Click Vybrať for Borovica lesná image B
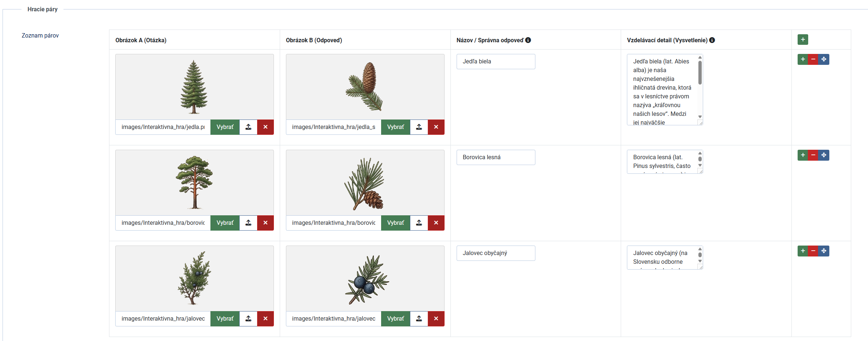This screenshot has width=868, height=341. point(396,223)
